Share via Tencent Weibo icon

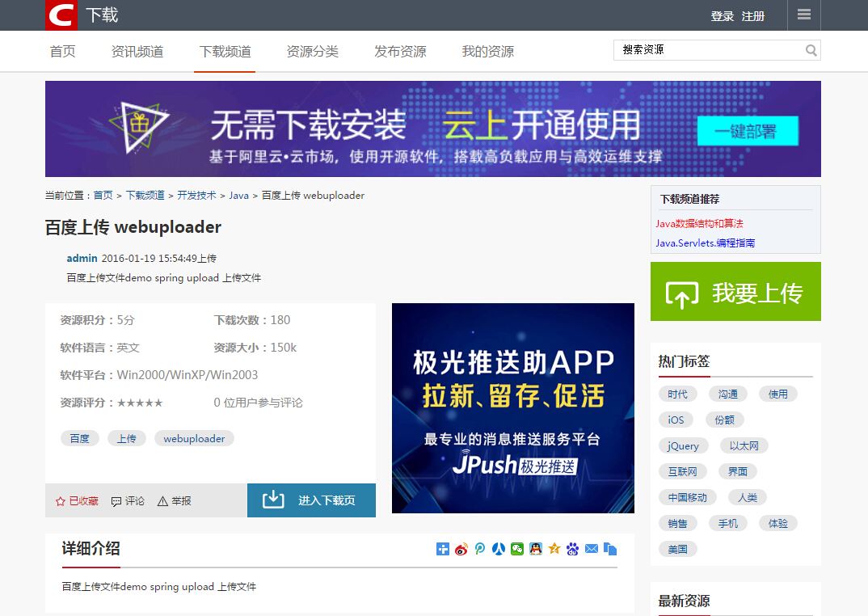point(480,549)
